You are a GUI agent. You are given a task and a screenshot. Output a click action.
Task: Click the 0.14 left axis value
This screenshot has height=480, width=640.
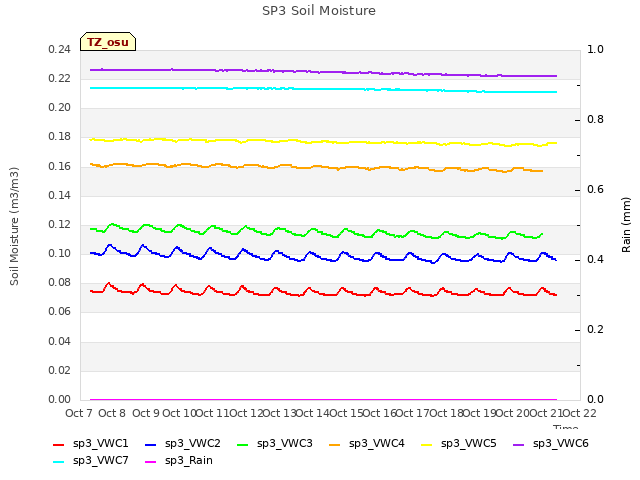point(60,196)
